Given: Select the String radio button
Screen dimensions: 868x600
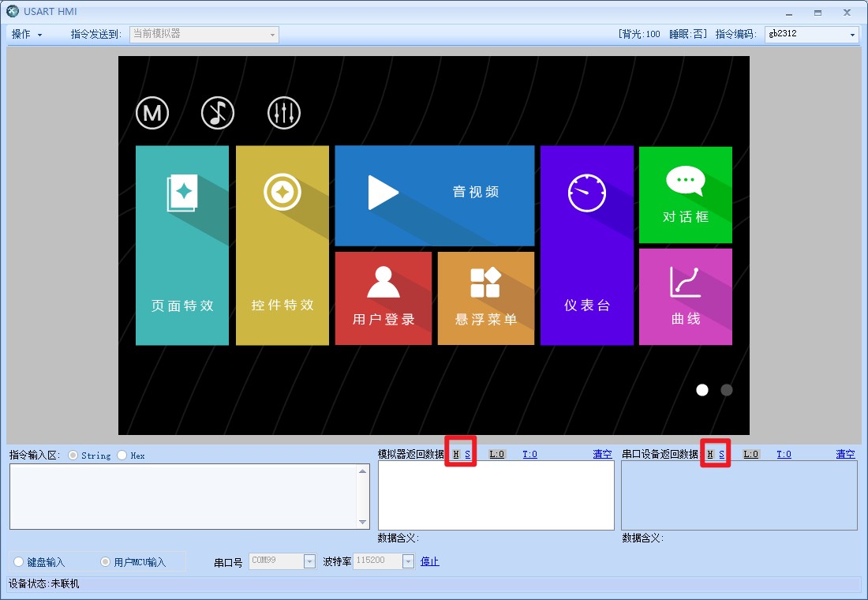Looking at the screenshot, I should pos(73,456).
